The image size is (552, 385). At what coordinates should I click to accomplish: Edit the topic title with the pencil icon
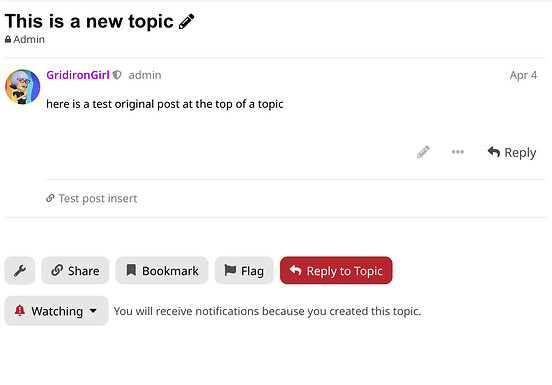186,21
